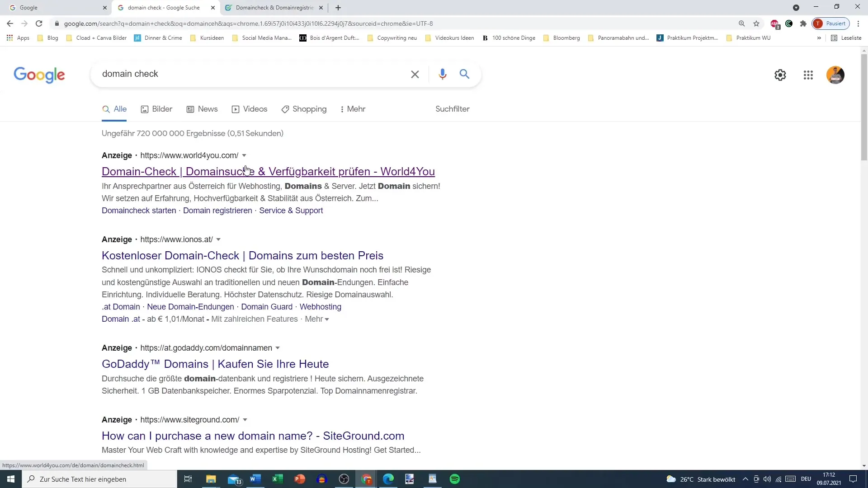Viewport: 868px width, 488px height.
Task: Click the blue magnifier search button
Action: click(x=464, y=74)
